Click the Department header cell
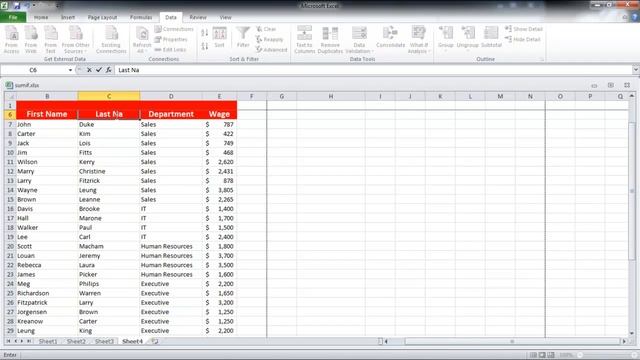The image size is (640, 360). coord(171,114)
